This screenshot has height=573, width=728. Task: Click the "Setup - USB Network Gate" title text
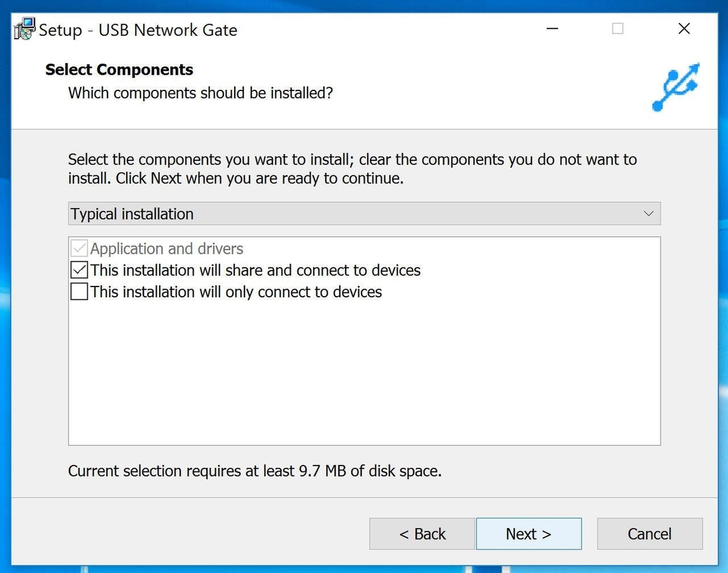click(138, 30)
